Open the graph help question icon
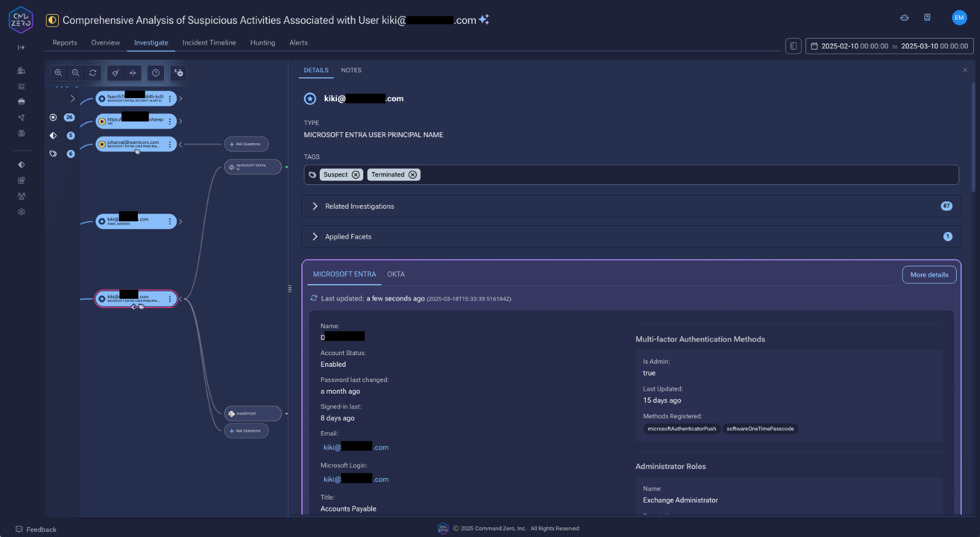980x537 pixels. [156, 73]
